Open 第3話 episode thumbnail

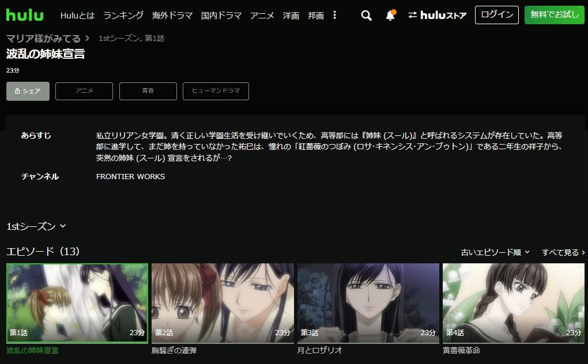(x=368, y=303)
